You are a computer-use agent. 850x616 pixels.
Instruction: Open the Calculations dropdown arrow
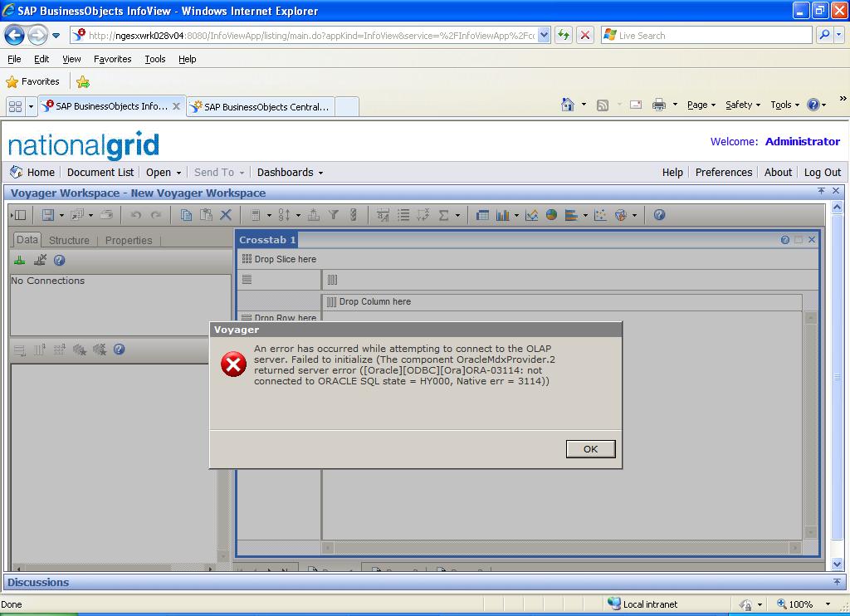pyautogui.click(x=269, y=216)
